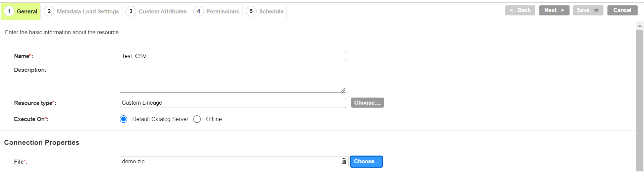Switch to the Metadata Load Settings tab
The image size is (644, 172).
[x=82, y=11]
